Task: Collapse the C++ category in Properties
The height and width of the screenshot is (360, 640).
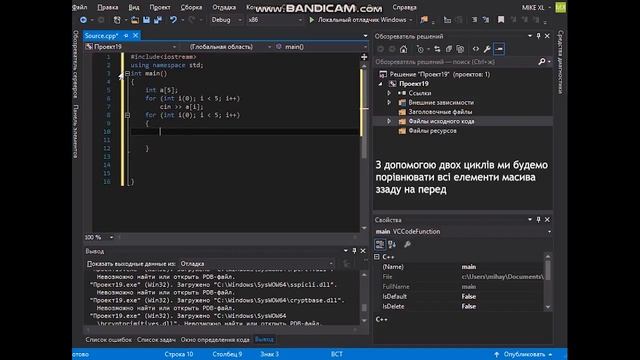Action: [377, 257]
